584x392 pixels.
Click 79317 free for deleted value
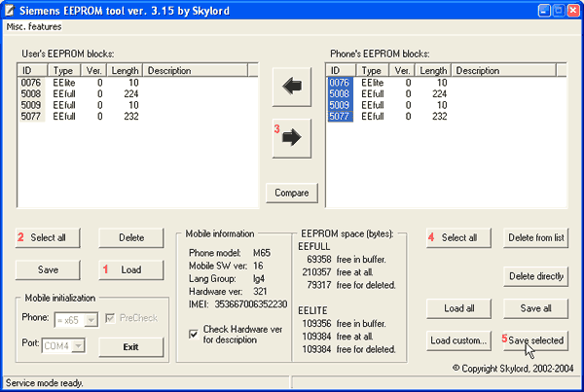pyautogui.click(x=319, y=285)
